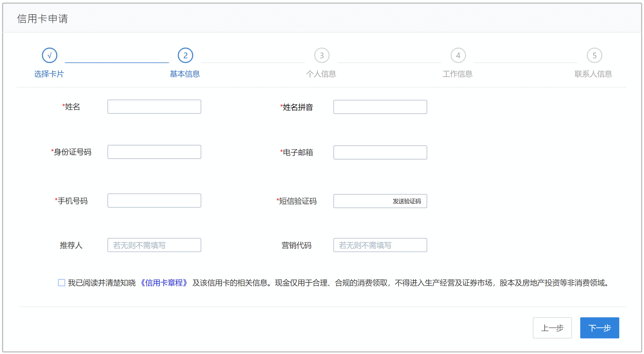Select step 5 circle icon

click(x=595, y=55)
